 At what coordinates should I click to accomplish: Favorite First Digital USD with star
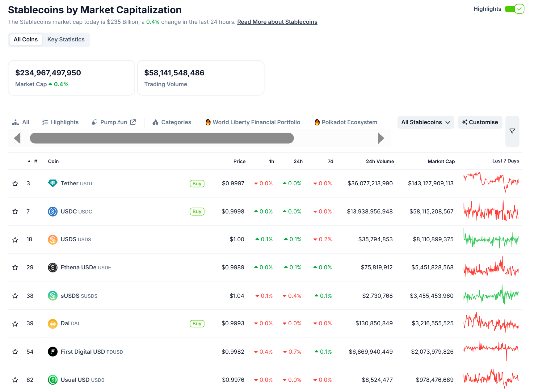[15, 352]
